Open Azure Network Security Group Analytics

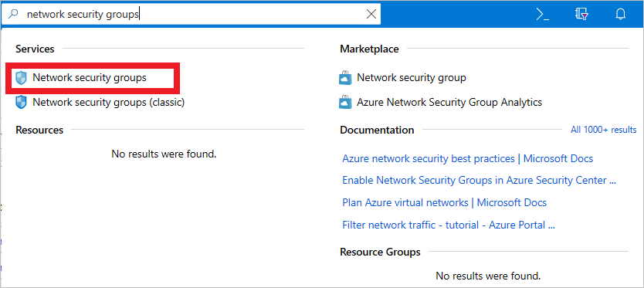(449, 102)
